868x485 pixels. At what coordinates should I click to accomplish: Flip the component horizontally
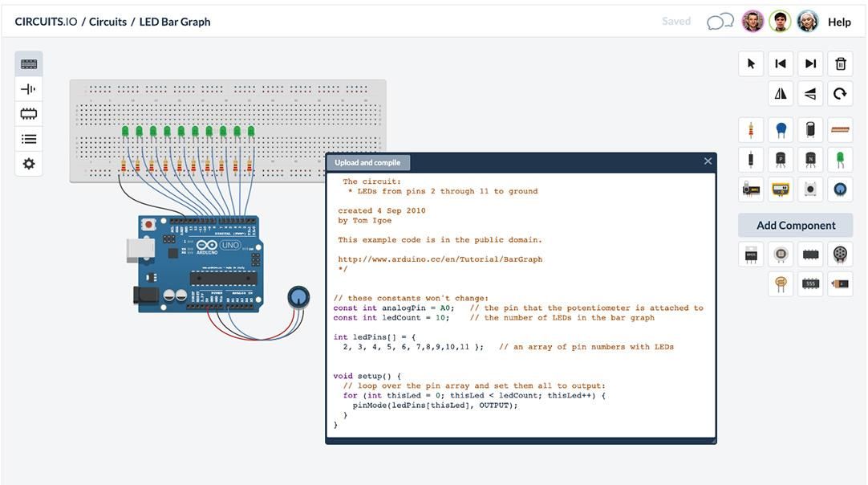(781, 93)
